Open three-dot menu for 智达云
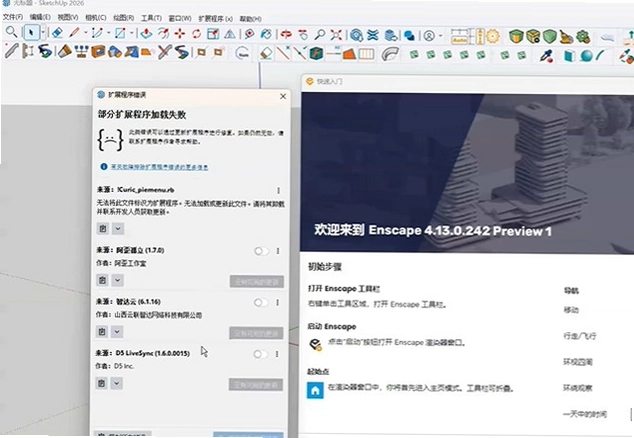 (x=277, y=303)
